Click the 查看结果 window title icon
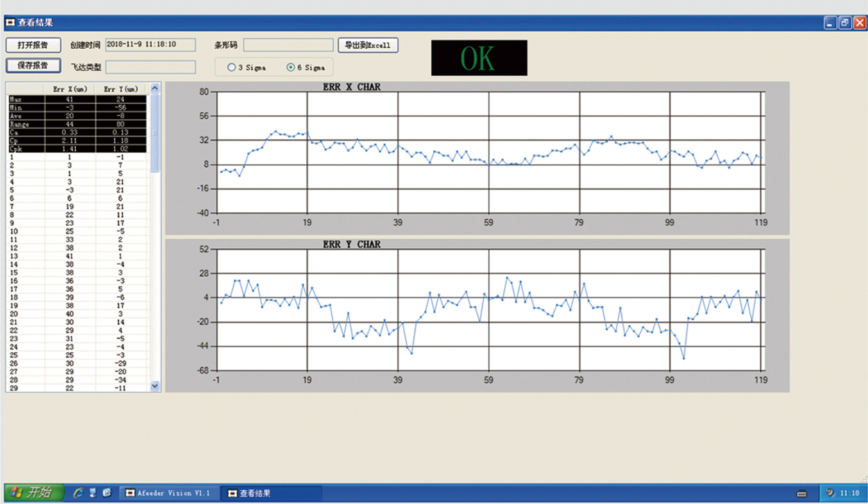Viewport: 868px width, 504px height. [x=10, y=23]
